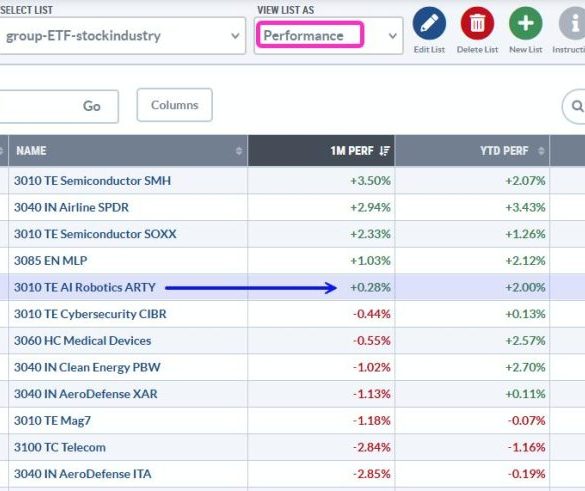
Task: Click the Go button
Action: [91, 106]
